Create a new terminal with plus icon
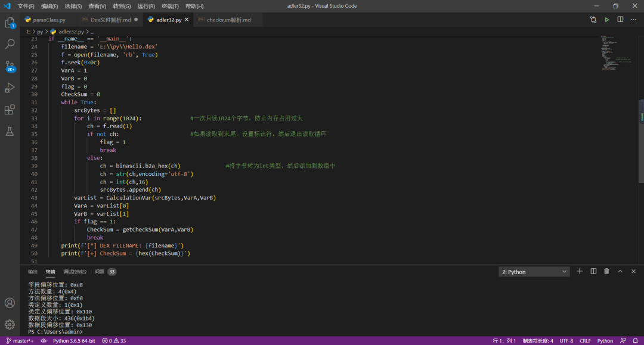The height and width of the screenshot is (345, 644). pyautogui.click(x=580, y=272)
